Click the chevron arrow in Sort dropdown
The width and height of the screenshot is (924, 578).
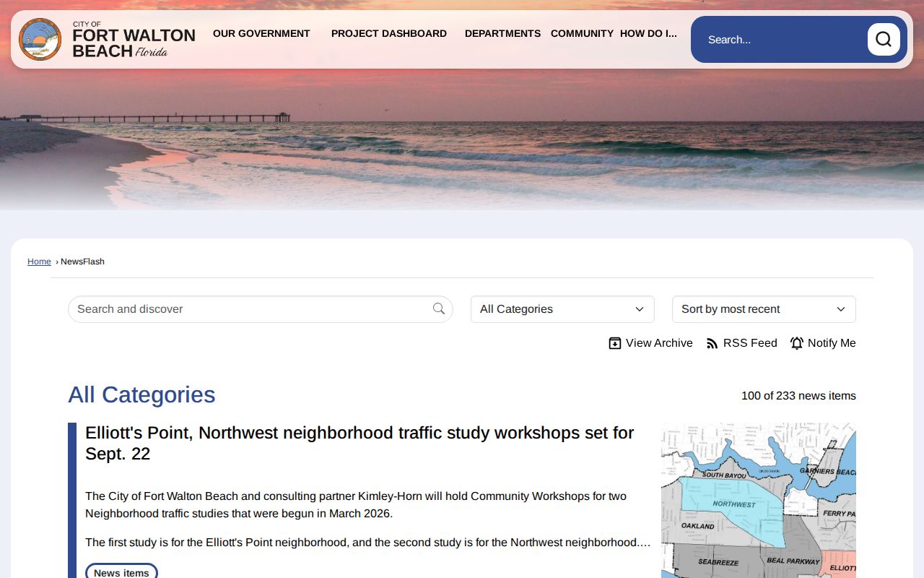pyautogui.click(x=841, y=309)
